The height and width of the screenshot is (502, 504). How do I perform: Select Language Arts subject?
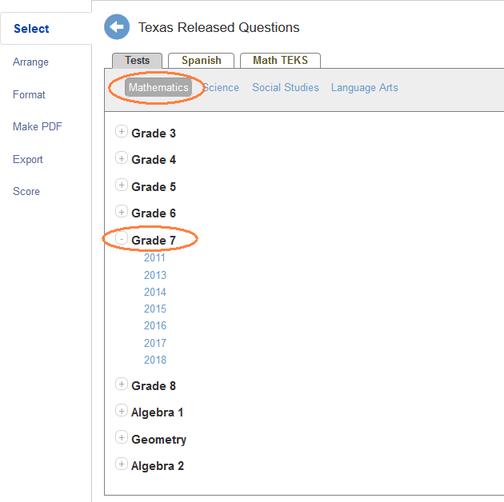pyautogui.click(x=364, y=87)
